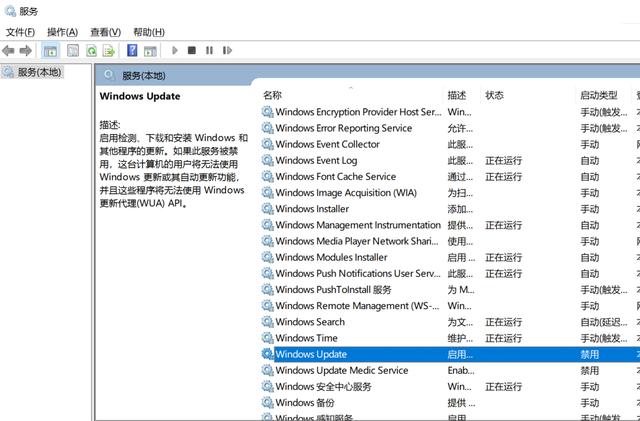The width and height of the screenshot is (640, 421).
Task: Click gear icon beside Windows Event Collector
Action: [x=267, y=144]
